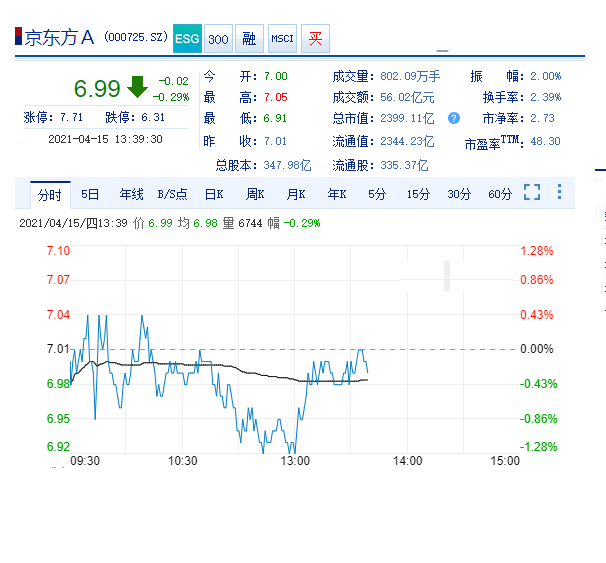Switch to the 年线 tab
The image size is (606, 563).
click(131, 194)
